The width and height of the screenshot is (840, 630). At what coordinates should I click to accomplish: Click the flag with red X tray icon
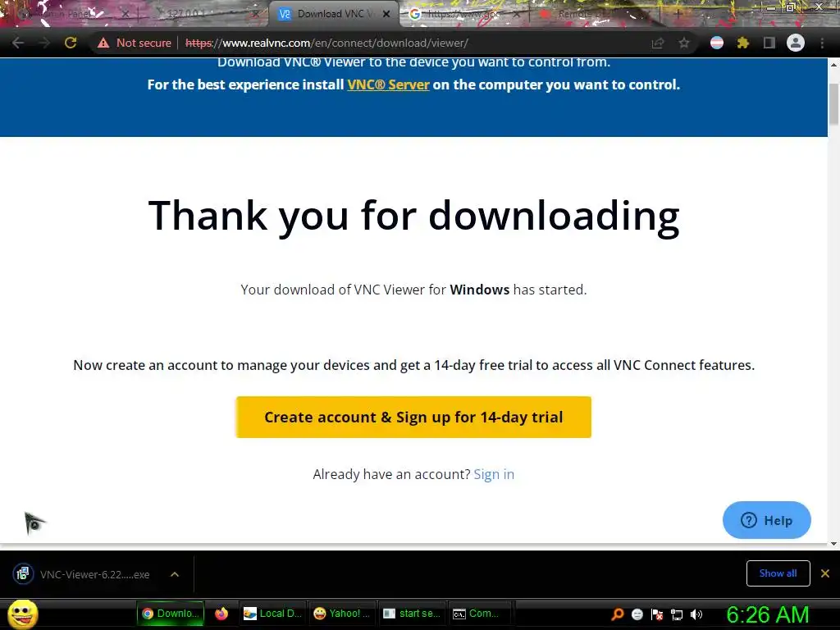(657, 614)
